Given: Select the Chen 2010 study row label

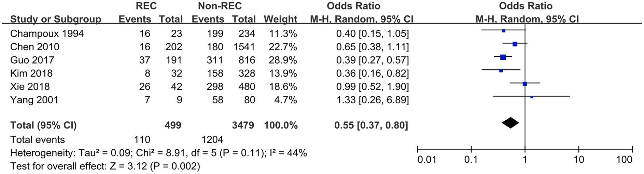Looking at the screenshot, I should point(34,47).
